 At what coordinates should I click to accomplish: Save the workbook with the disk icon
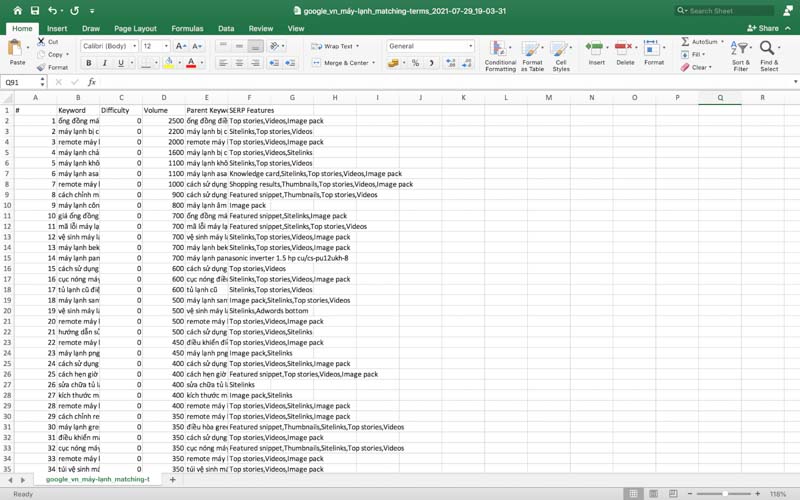pos(35,10)
